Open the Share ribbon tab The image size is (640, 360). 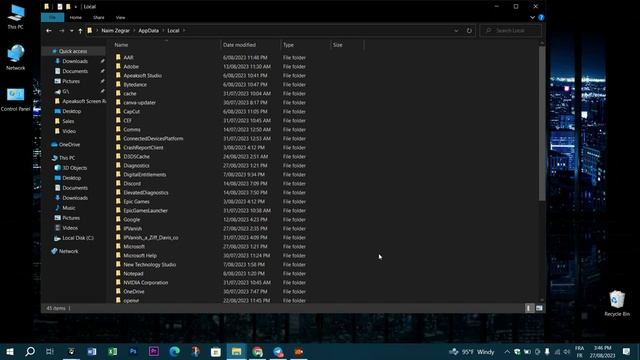[x=98, y=18]
